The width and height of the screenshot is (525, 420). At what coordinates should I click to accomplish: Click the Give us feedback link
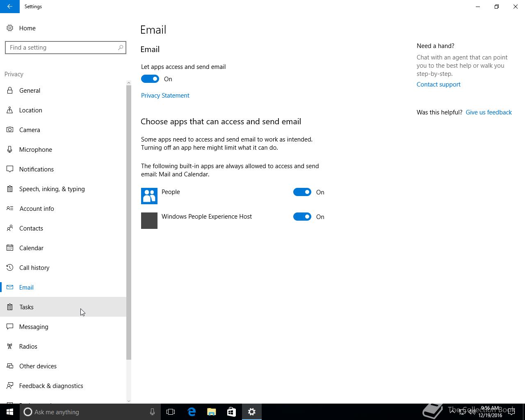[488, 112]
